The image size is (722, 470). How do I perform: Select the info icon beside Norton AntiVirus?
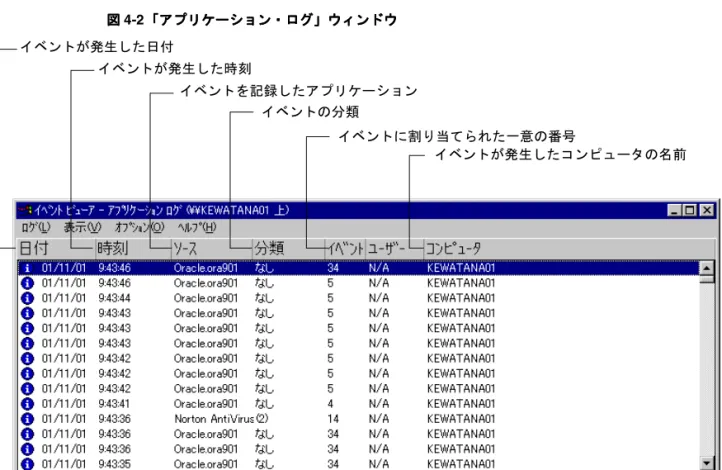pos(28,419)
